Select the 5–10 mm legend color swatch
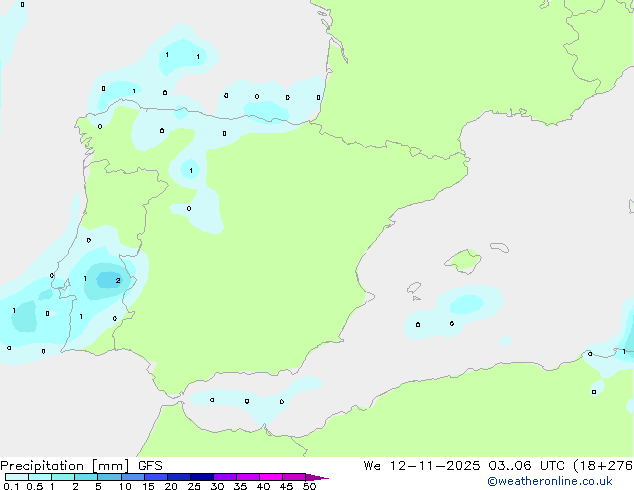This screenshot has width=634, height=490. point(109,477)
